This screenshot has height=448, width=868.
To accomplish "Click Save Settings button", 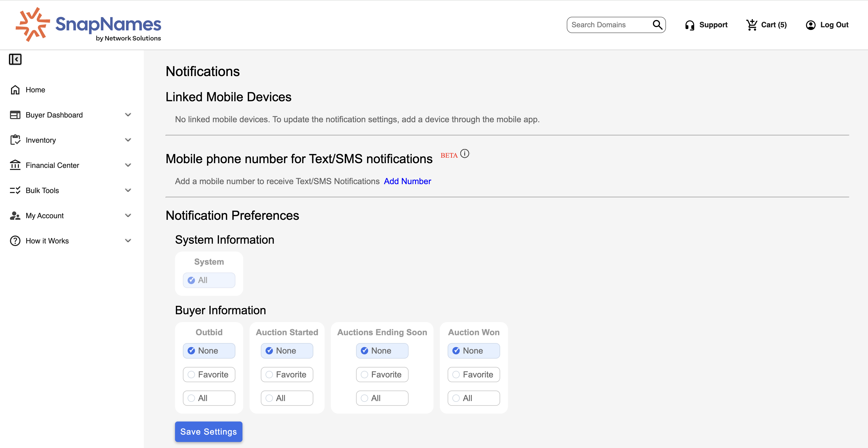I will pos(209,431).
